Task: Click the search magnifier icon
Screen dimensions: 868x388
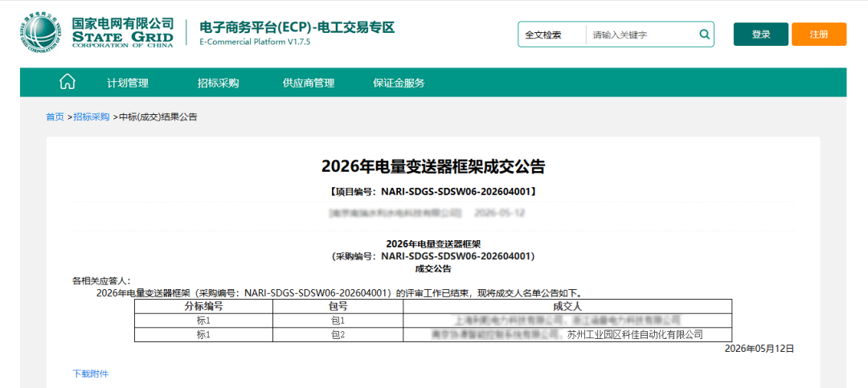Action: pos(704,35)
